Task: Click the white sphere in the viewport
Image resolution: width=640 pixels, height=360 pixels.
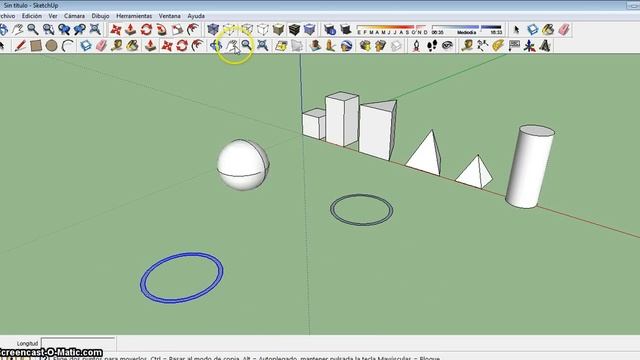Action: 243,165
